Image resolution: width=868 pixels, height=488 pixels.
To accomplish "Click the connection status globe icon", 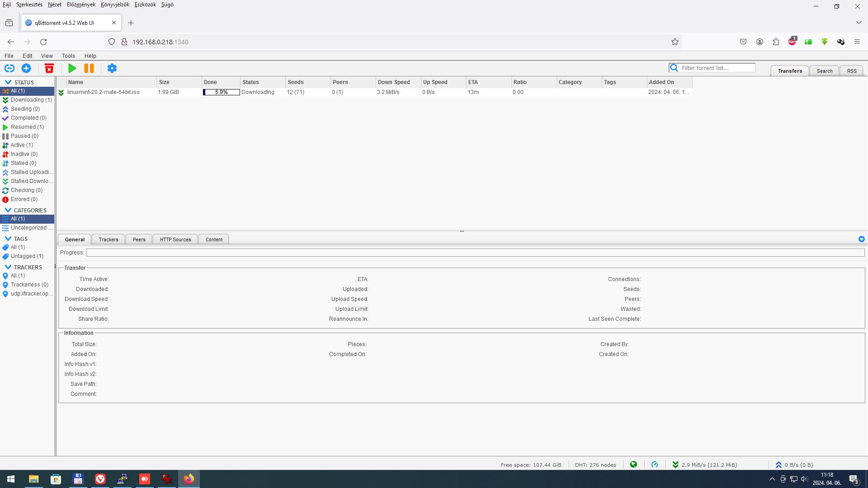I will pyautogui.click(x=633, y=465).
